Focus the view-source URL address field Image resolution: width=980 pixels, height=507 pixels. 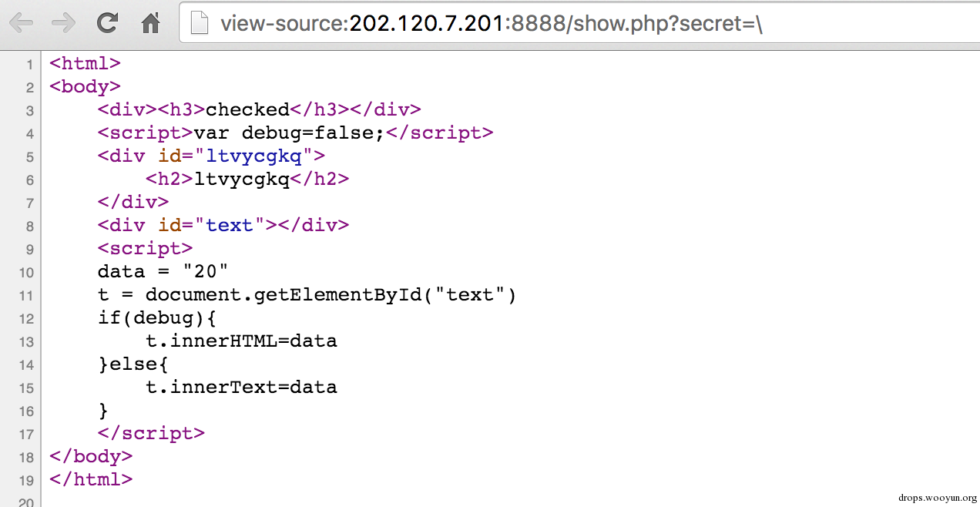point(578,24)
